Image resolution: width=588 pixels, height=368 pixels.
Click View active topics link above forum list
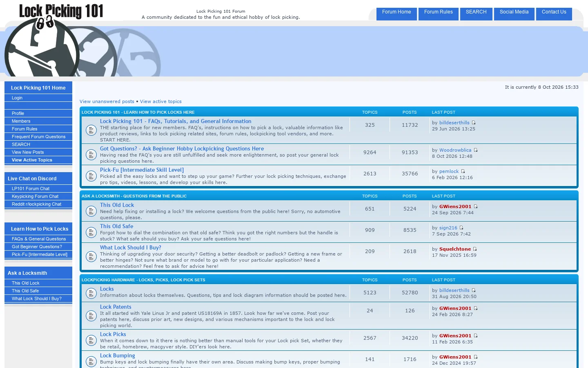(161, 101)
